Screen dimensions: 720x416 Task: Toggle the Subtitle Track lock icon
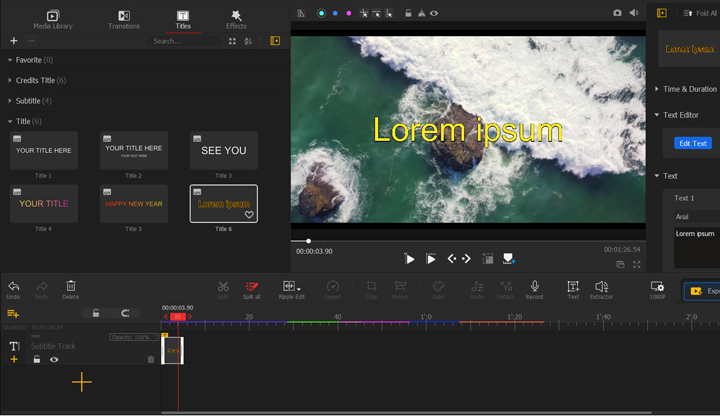click(37, 359)
